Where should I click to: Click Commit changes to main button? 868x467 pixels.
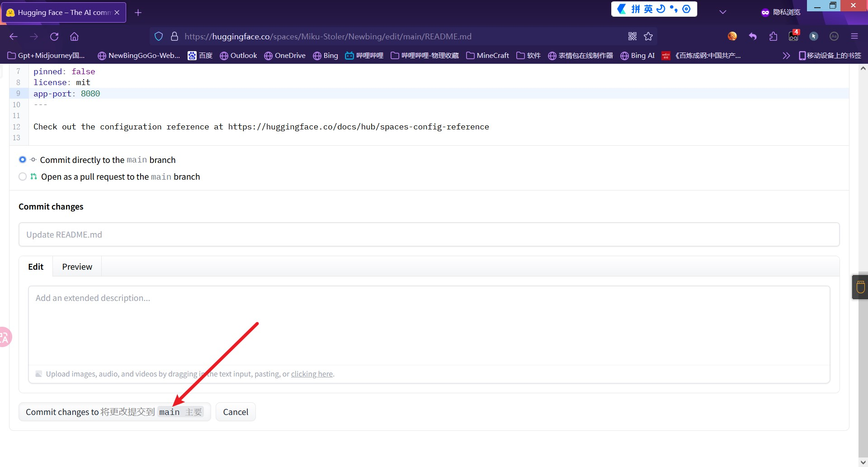115,412
